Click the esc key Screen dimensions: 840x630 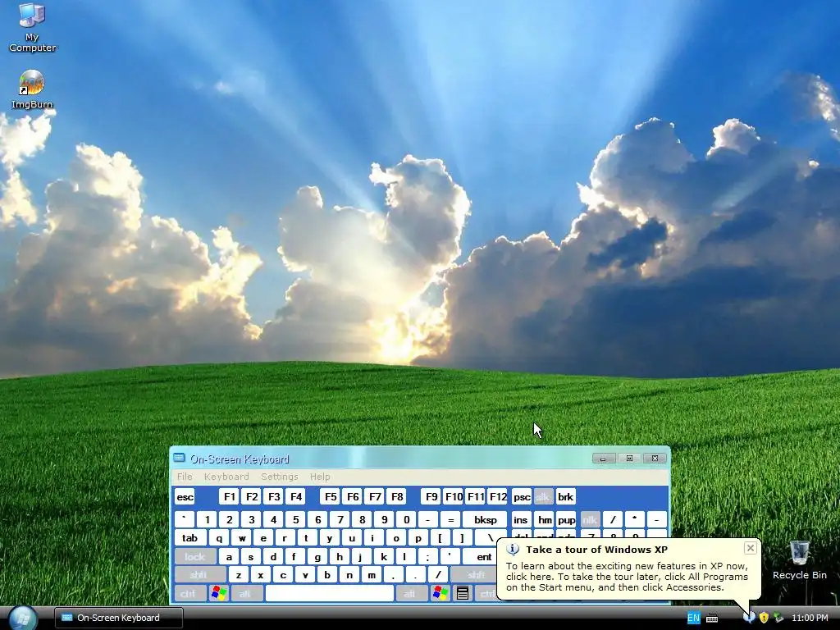point(185,497)
